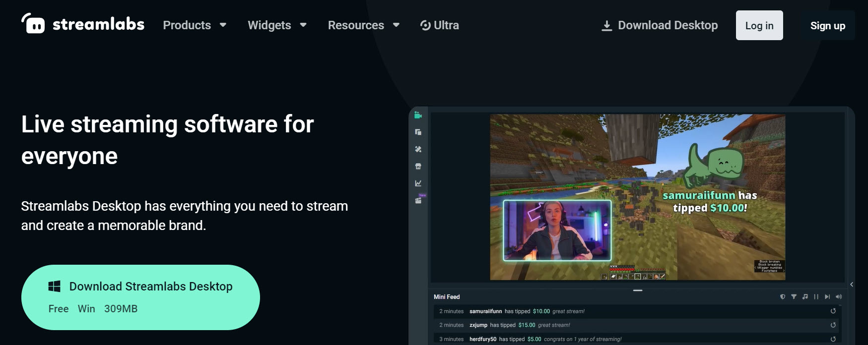Screen dimensions: 868x345
Task: Open the Ultra page from the nav
Action: [439, 25]
